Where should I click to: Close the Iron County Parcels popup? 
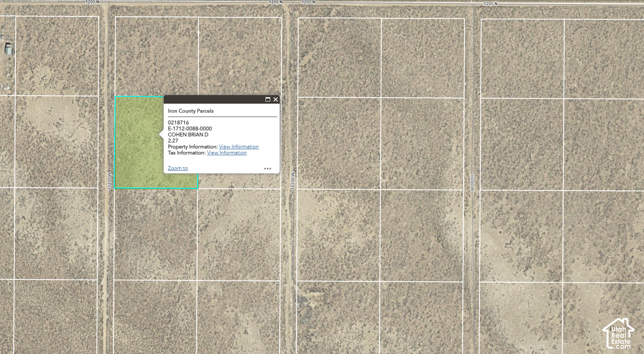coord(276,99)
